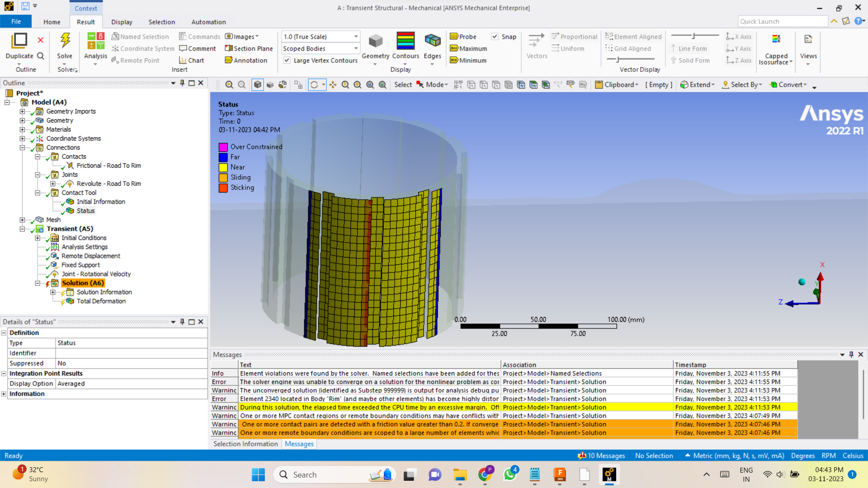868x488 pixels.
Task: Collapse the Connections tree node
Action: (x=22, y=148)
